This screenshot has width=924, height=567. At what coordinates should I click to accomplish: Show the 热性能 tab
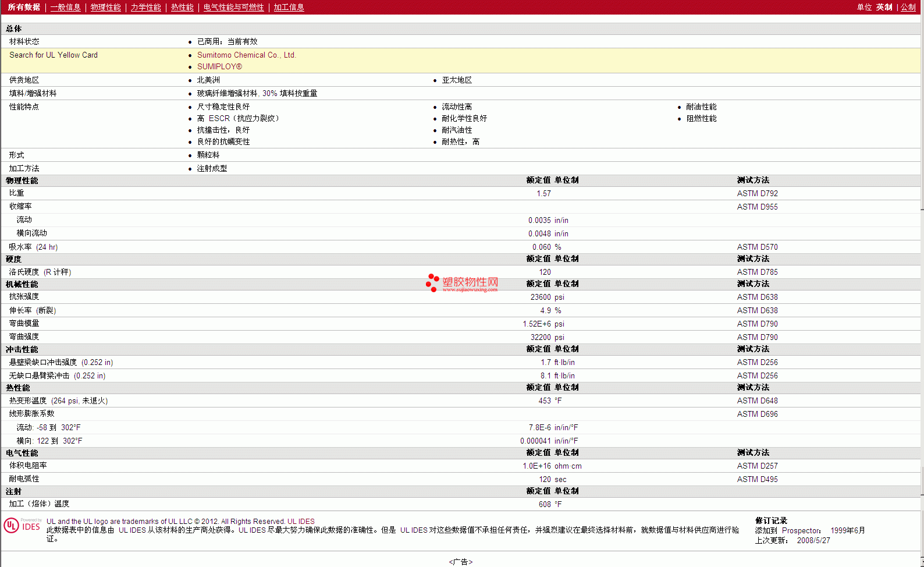point(182,7)
